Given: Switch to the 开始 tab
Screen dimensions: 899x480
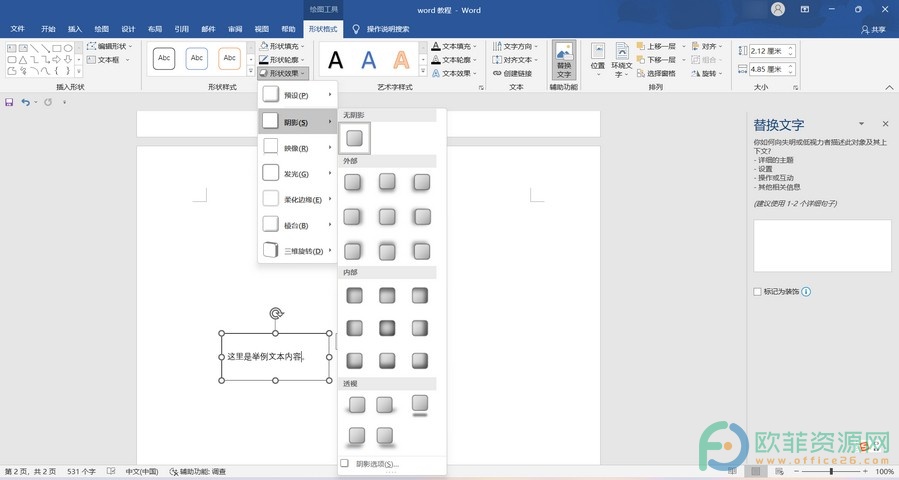Looking at the screenshot, I should click(x=48, y=29).
